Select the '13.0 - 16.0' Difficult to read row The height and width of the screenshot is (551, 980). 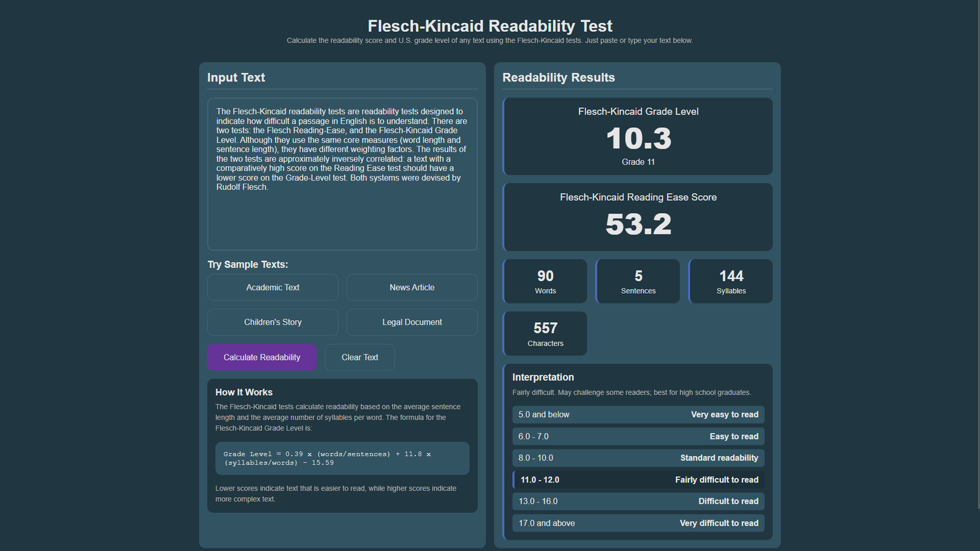[x=638, y=501]
